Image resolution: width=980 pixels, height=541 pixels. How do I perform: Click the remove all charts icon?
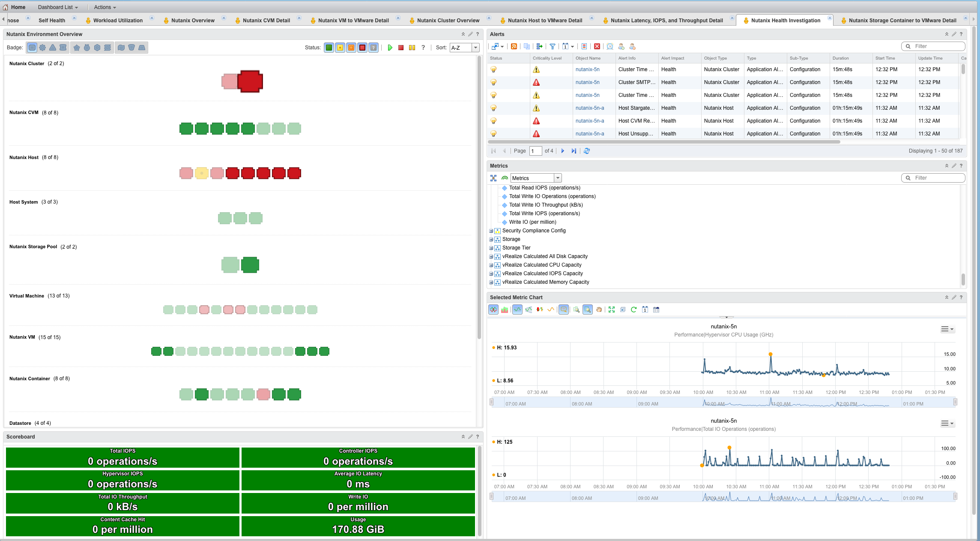(x=623, y=310)
